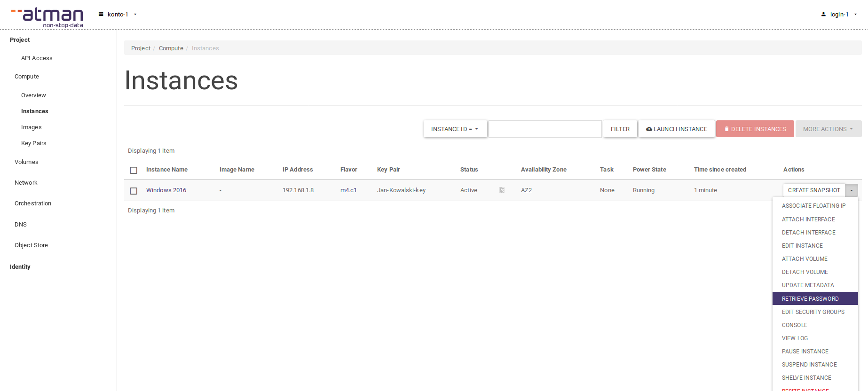Click the konto-1 project list icon
Image resolution: width=868 pixels, height=391 pixels.
coord(101,14)
